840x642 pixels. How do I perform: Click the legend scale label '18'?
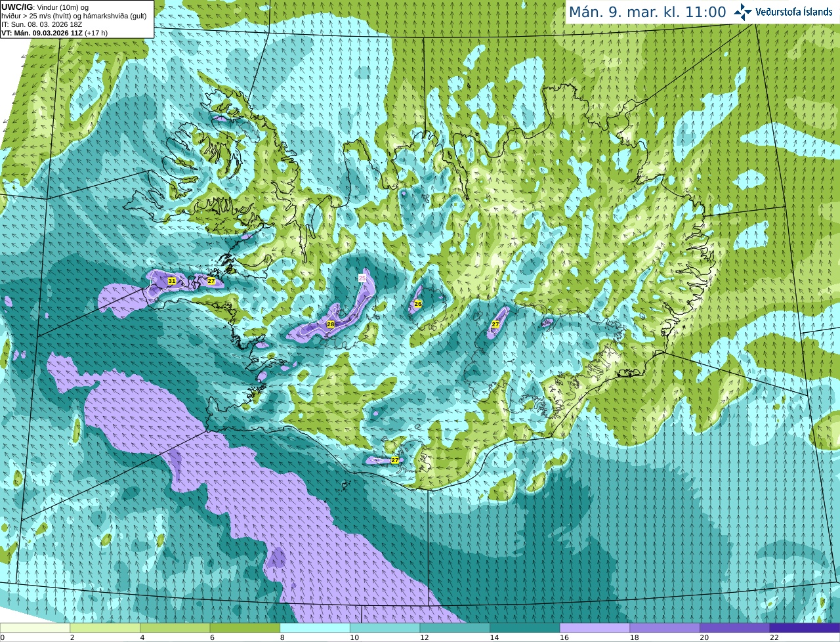[635, 637]
